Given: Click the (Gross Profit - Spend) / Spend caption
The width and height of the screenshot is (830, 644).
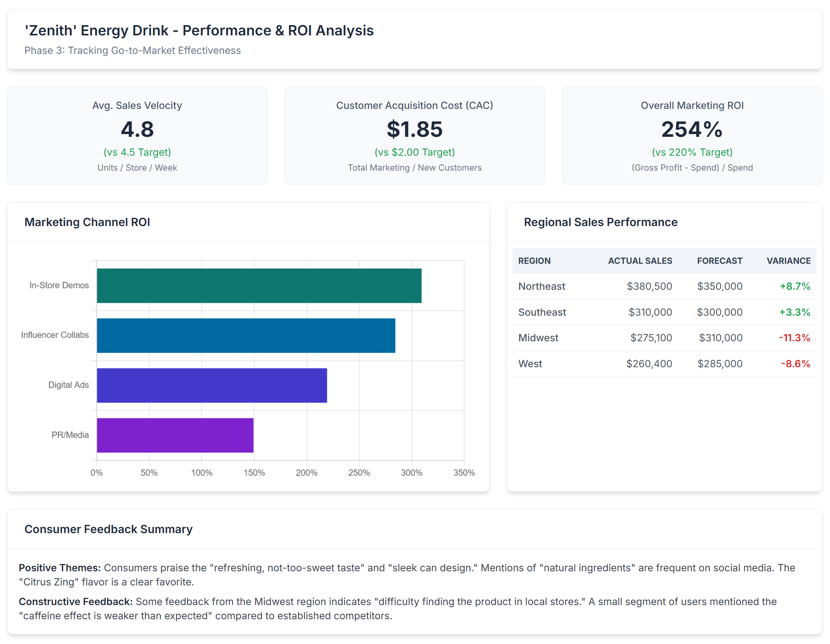Looking at the screenshot, I should (x=692, y=168).
